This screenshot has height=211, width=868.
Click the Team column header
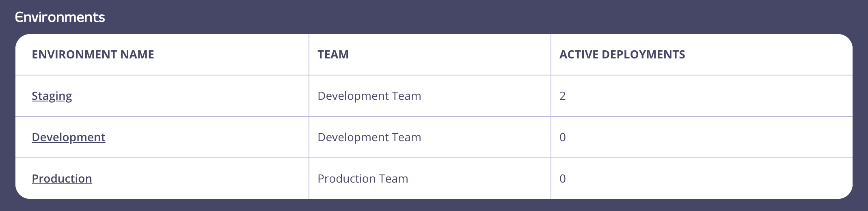333,54
